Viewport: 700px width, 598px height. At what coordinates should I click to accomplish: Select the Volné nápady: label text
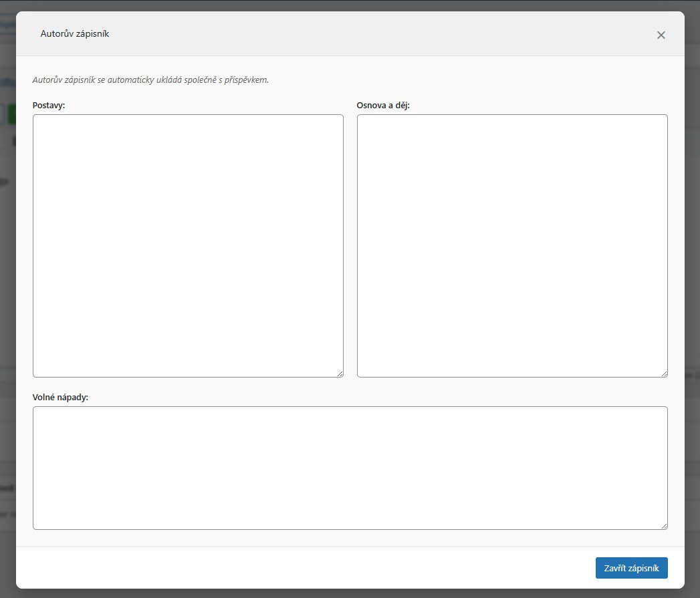click(60, 397)
